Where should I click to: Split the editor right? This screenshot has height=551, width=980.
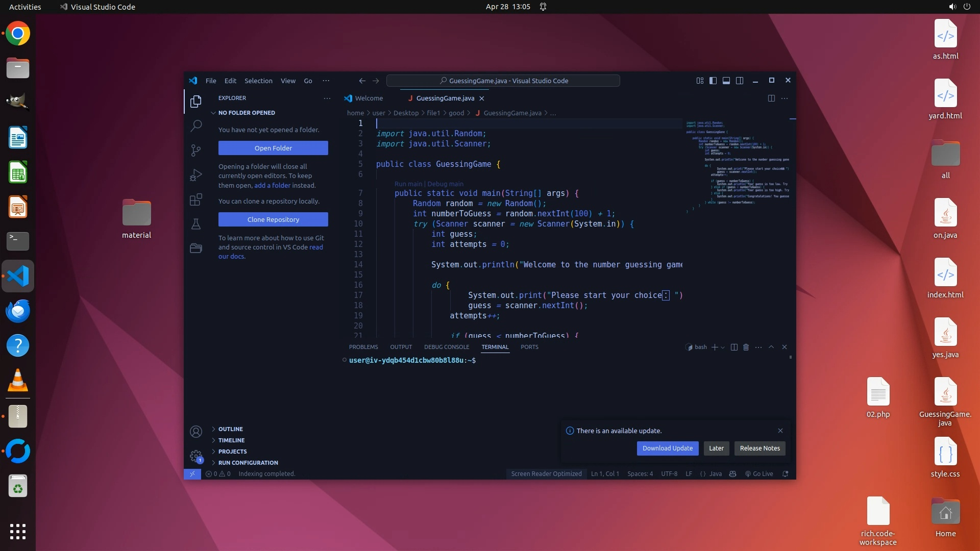coord(771,98)
